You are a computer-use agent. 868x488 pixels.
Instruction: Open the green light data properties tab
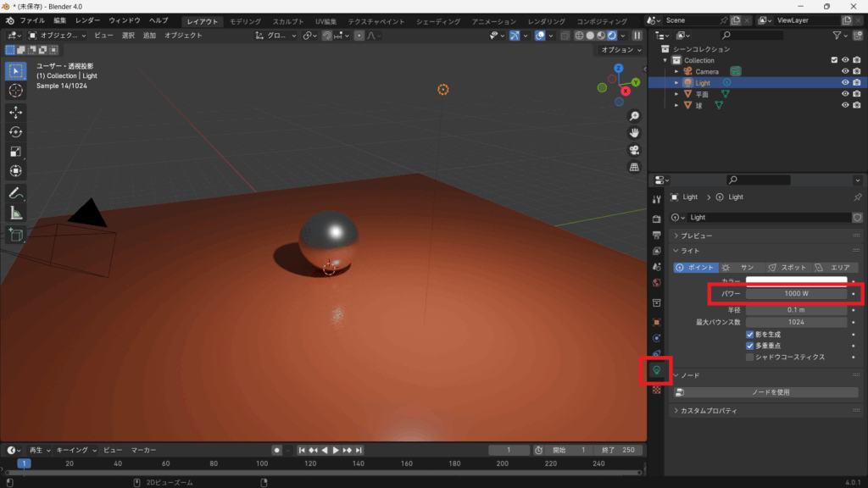[x=656, y=370]
